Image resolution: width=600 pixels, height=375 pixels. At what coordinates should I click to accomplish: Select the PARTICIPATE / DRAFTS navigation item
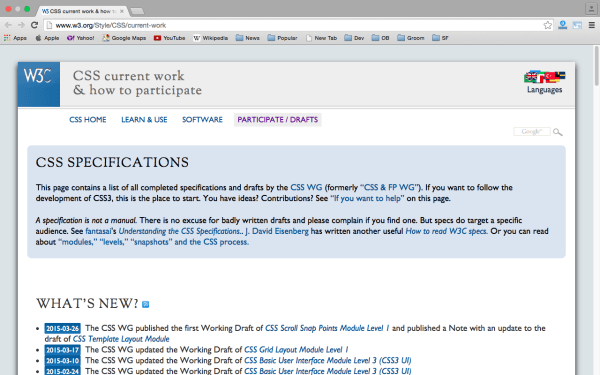(x=277, y=120)
